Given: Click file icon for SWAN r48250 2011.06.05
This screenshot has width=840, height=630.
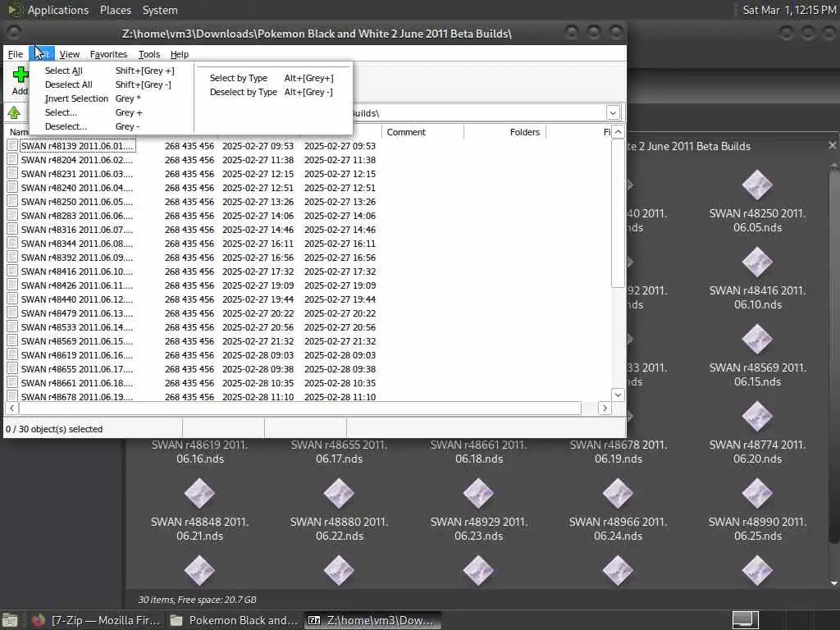Looking at the screenshot, I should coord(12,202).
